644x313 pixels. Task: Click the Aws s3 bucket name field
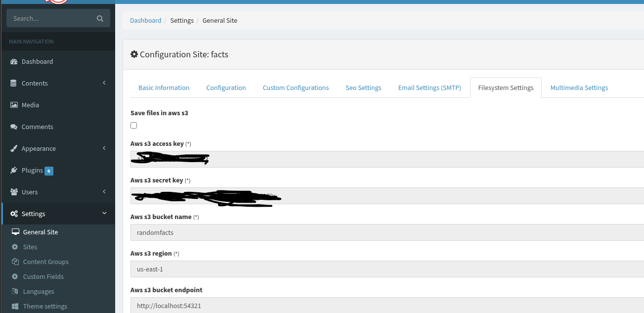[386, 232]
